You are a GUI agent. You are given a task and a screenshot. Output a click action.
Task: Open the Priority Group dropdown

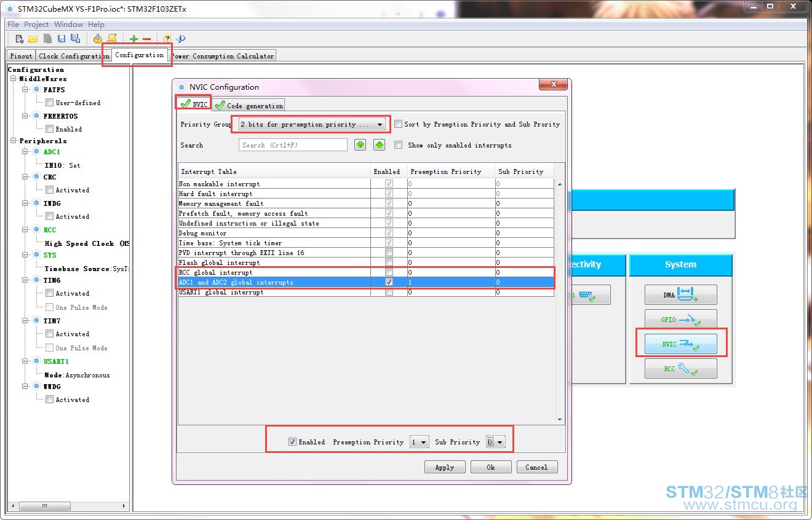tap(312, 124)
